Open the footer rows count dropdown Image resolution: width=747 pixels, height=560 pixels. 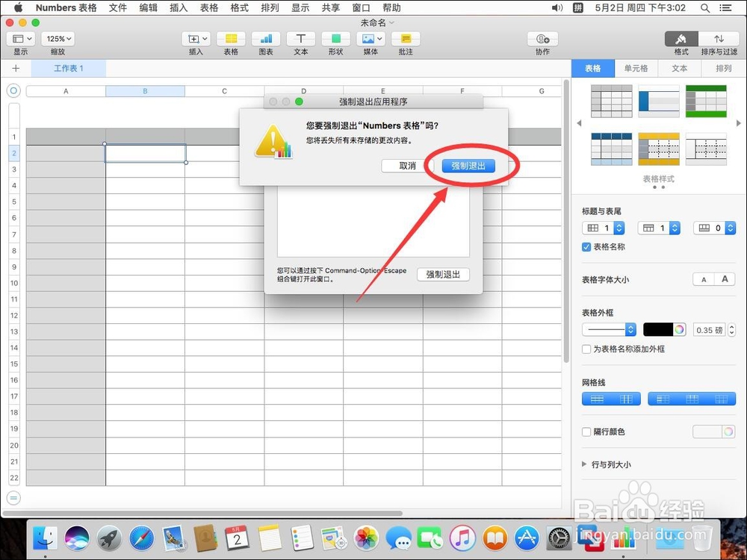pos(715,228)
